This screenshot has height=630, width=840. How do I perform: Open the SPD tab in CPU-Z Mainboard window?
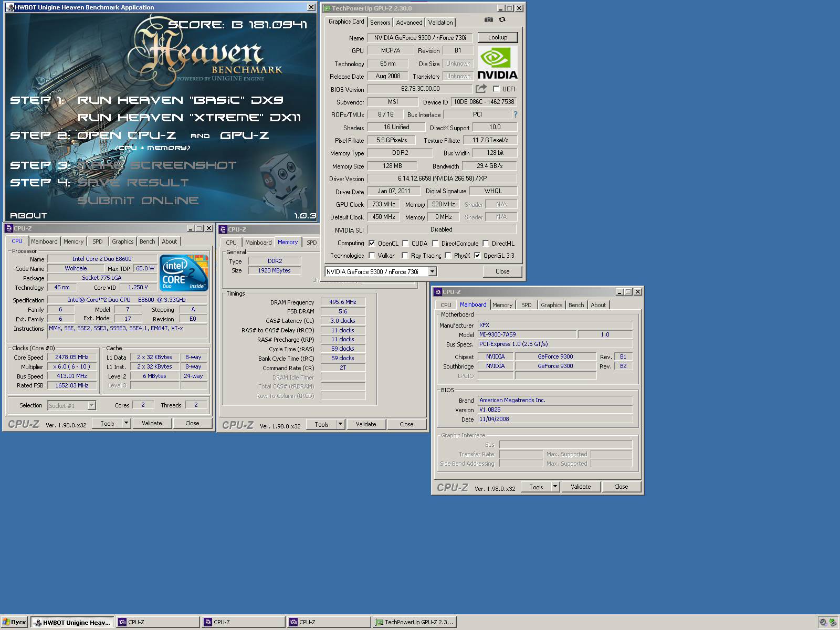tap(527, 305)
